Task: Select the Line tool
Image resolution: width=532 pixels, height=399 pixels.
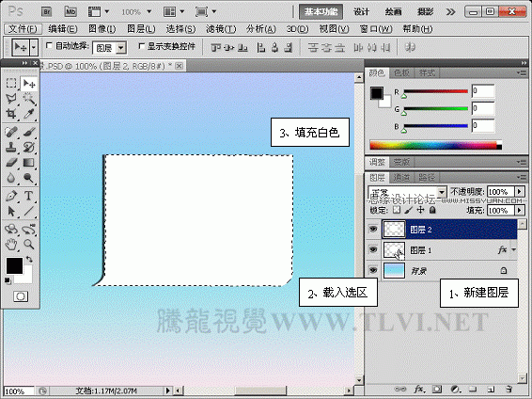Action: [29, 211]
